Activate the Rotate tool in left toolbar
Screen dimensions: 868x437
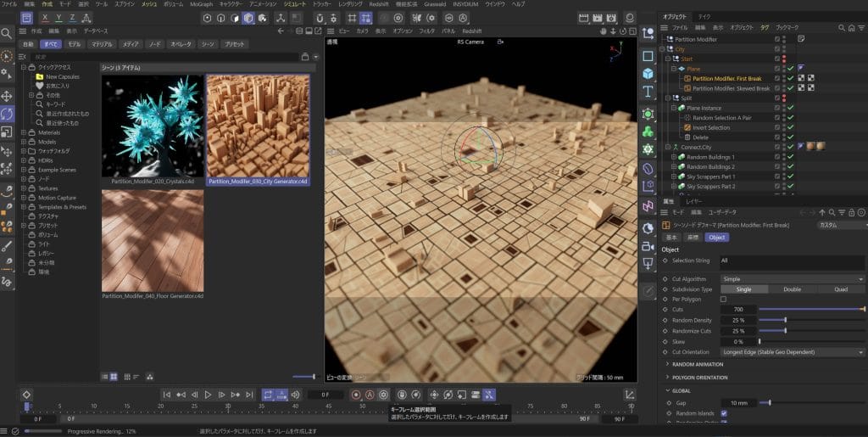coord(7,114)
